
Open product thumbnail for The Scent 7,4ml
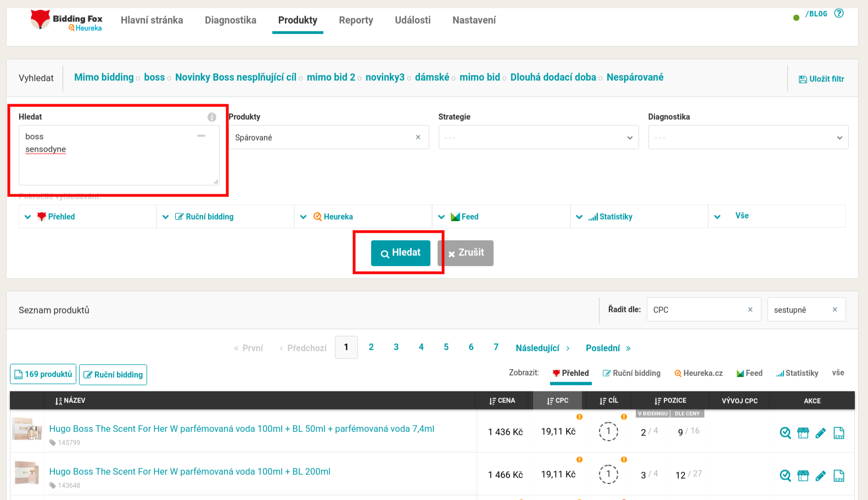[x=27, y=429]
